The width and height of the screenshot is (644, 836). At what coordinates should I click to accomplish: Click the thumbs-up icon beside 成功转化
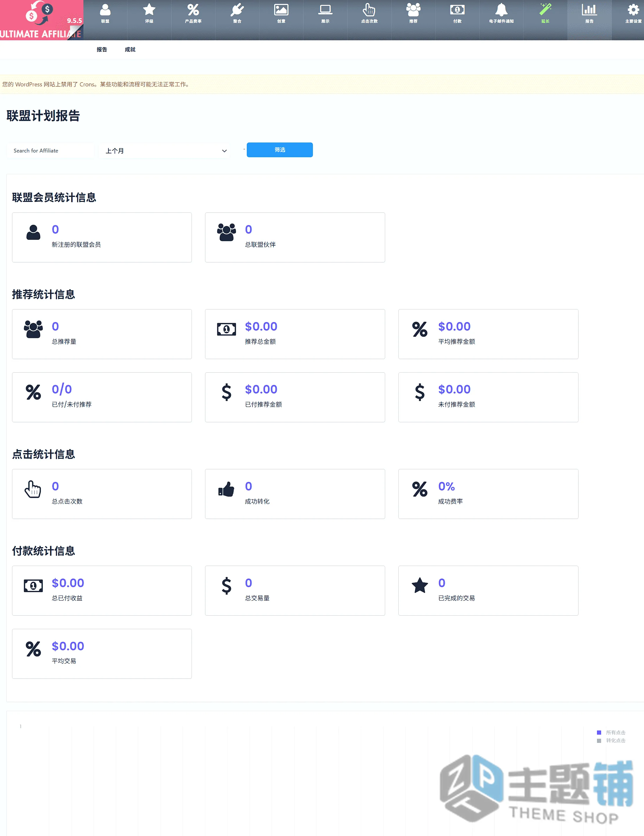click(226, 489)
